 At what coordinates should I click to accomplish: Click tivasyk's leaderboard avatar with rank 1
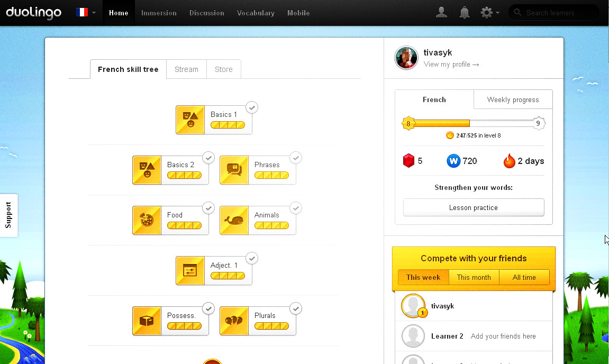coord(413,306)
